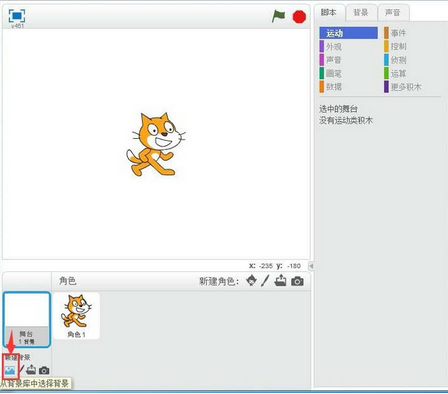Toggle full screen presentation mode icon

17,16
